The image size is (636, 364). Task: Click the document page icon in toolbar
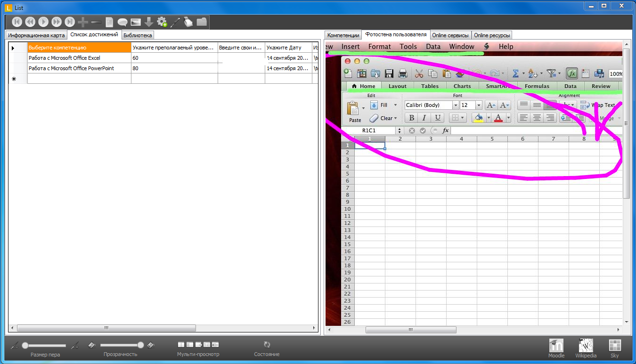click(109, 22)
